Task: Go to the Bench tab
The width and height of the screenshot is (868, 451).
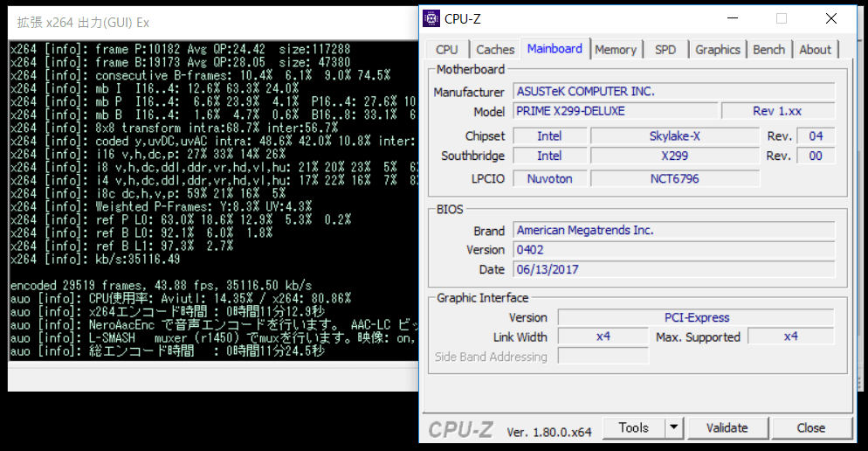Action: (x=769, y=50)
